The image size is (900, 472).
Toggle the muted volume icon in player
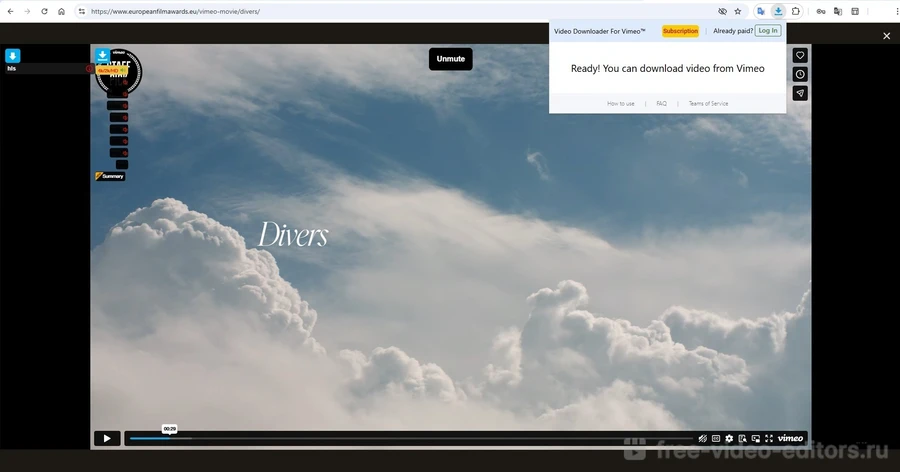703,439
